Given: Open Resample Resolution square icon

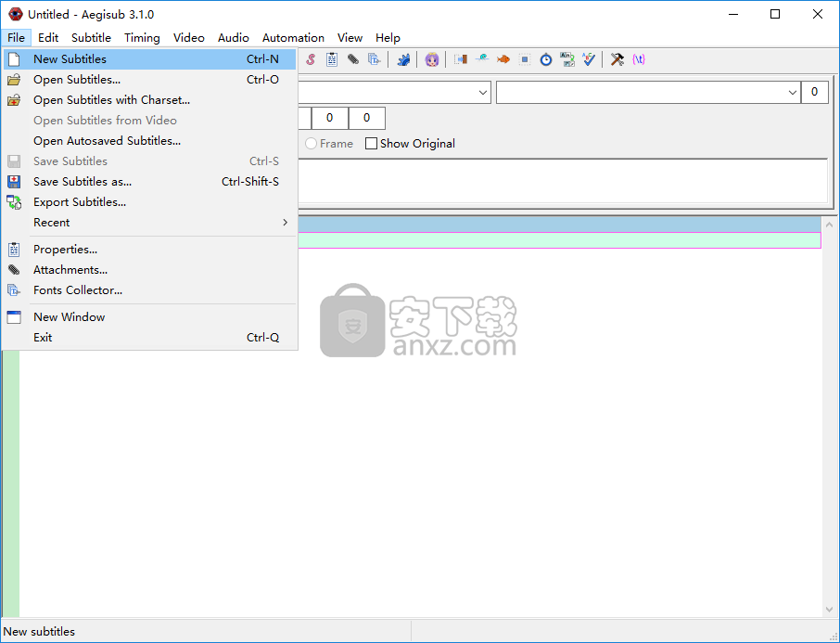Looking at the screenshot, I should click(x=525, y=59).
